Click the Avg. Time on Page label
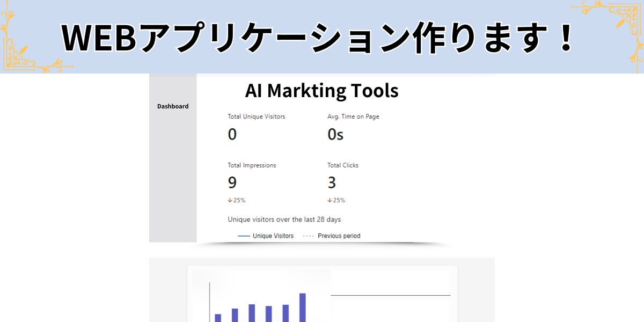This screenshot has width=644, height=322. pos(353,116)
